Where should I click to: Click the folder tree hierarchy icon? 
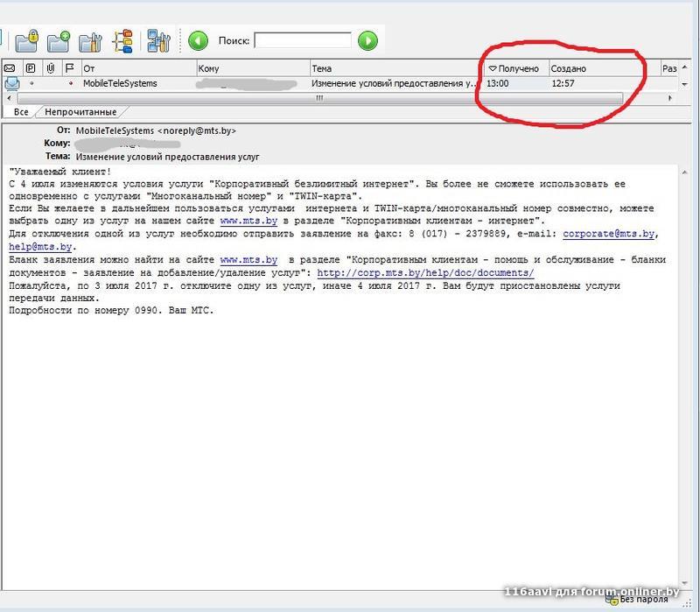tap(122, 41)
